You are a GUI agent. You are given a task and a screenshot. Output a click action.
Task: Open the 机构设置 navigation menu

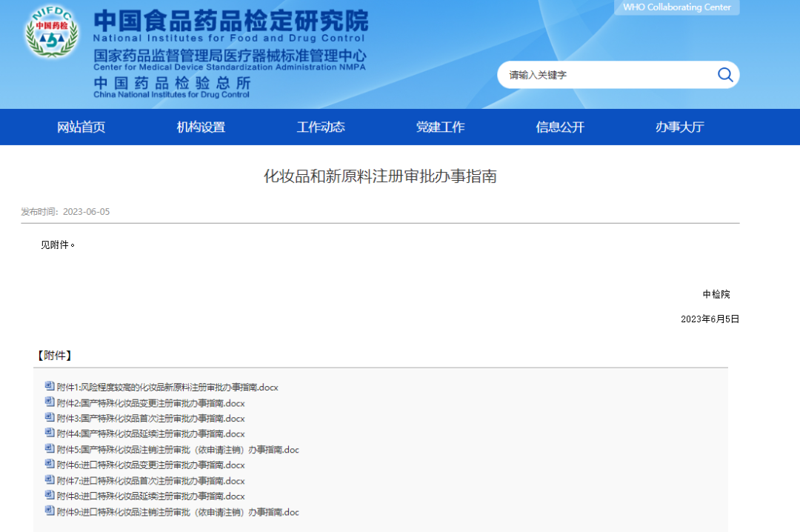(x=201, y=127)
